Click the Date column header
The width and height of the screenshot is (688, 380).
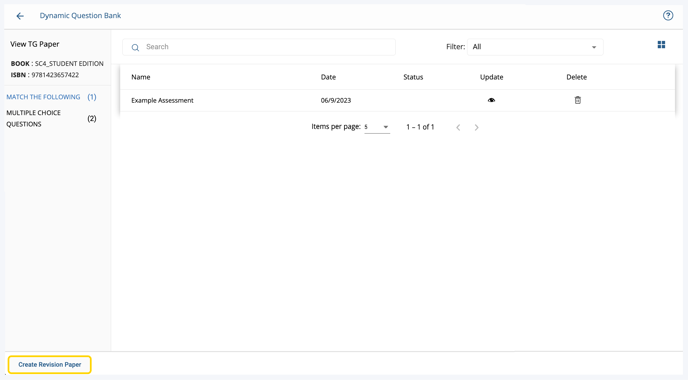tap(328, 77)
